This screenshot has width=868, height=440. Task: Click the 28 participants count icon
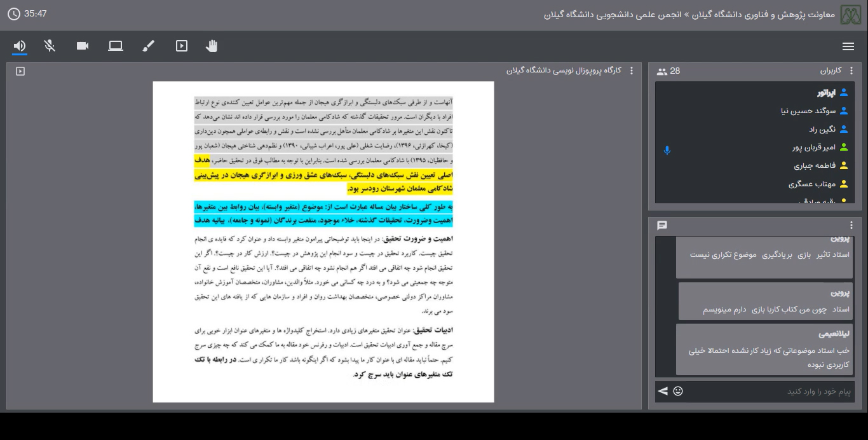click(x=662, y=71)
